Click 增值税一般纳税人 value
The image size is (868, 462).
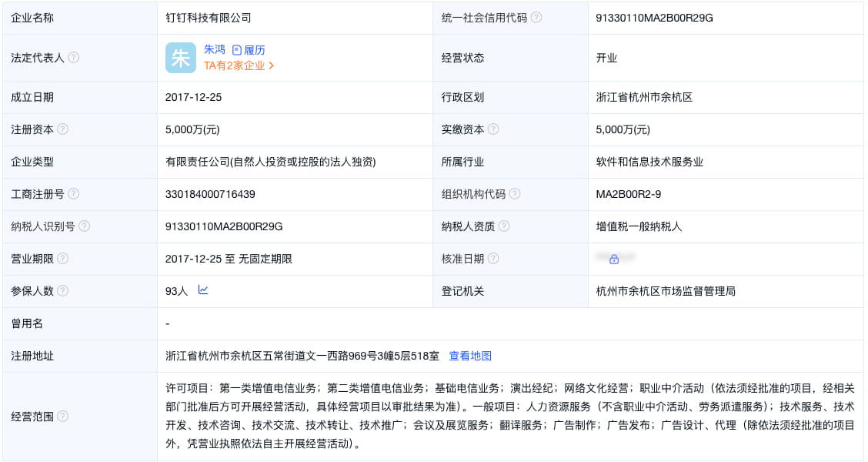pyautogui.click(x=639, y=226)
